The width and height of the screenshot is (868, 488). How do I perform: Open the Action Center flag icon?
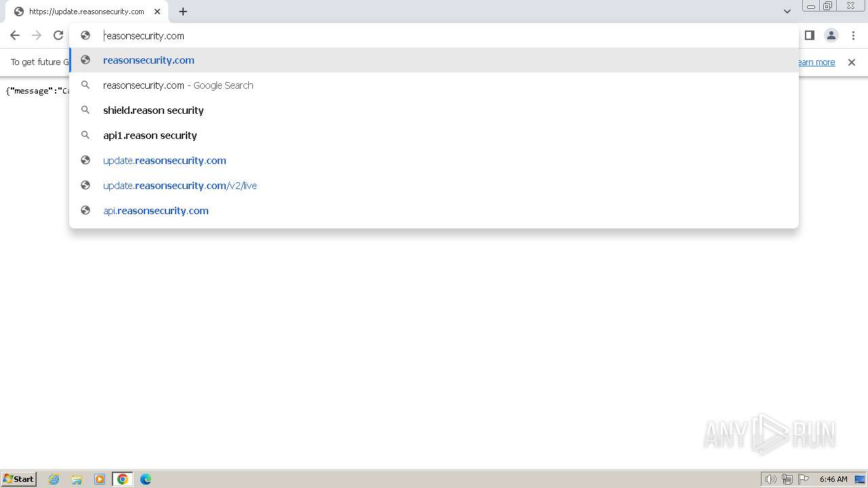click(804, 479)
